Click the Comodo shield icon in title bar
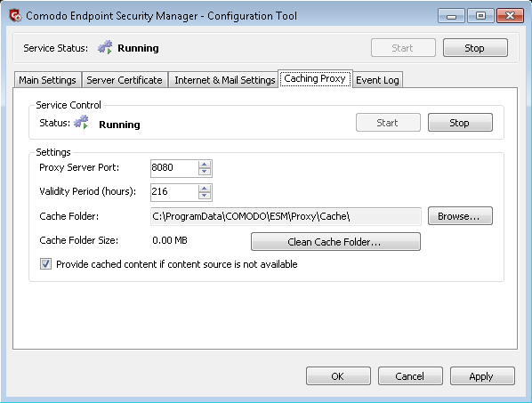 tap(15, 16)
